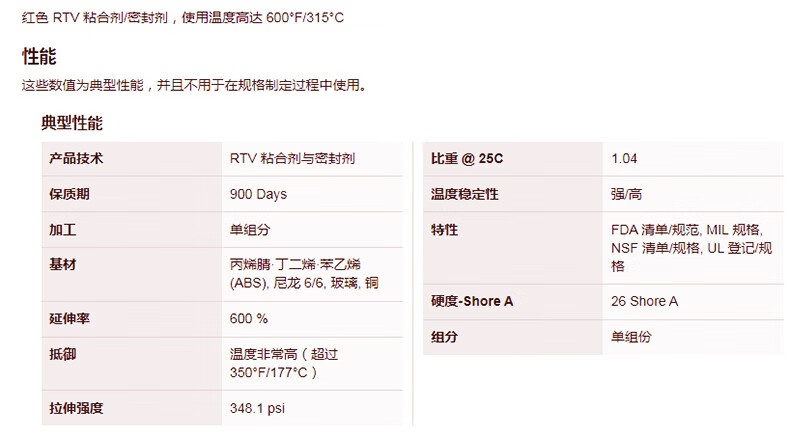790x437 pixels.
Task: Select the ABS 尼龙 6/6 基材 value text
Action: (x=304, y=273)
